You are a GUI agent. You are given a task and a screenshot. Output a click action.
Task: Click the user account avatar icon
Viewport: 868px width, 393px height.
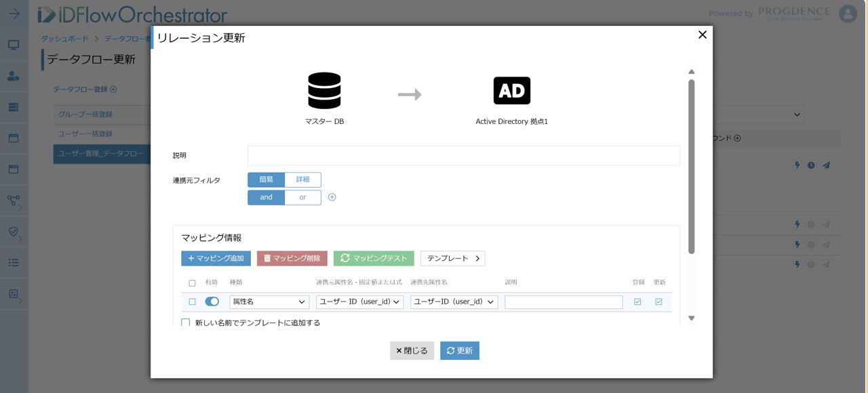click(x=848, y=14)
